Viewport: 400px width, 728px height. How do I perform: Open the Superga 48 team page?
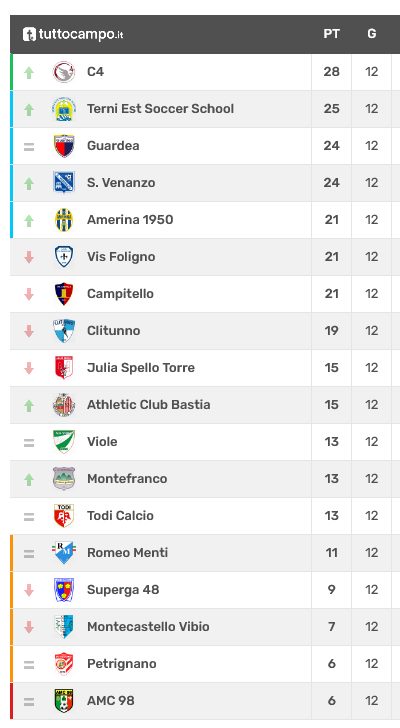click(123, 590)
